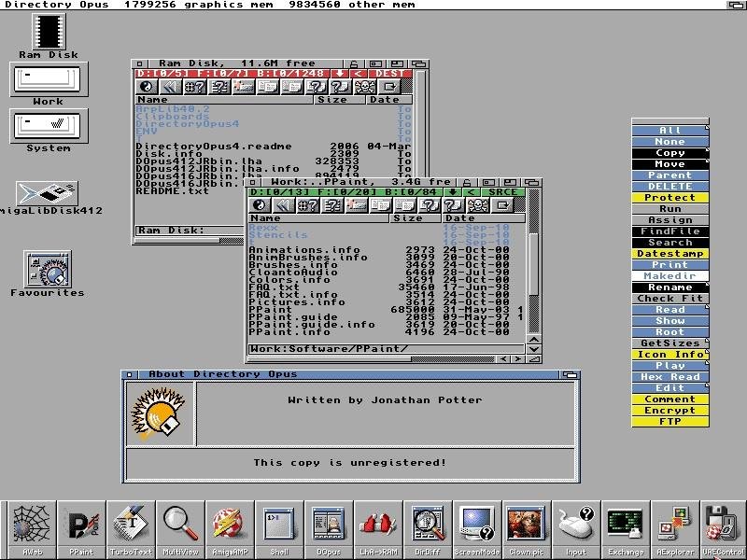Start AmigaAMP from the dock
This screenshot has height=560, width=747.
[x=230, y=529]
